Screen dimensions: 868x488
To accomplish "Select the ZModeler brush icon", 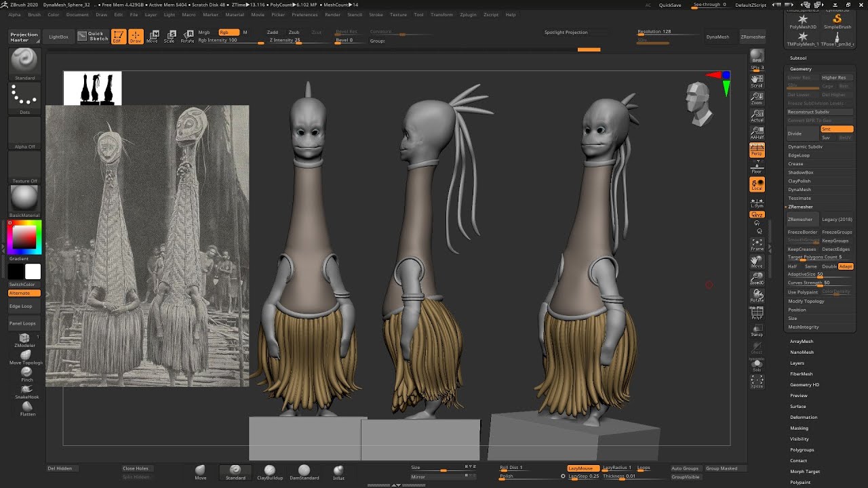I will click(x=24, y=340).
